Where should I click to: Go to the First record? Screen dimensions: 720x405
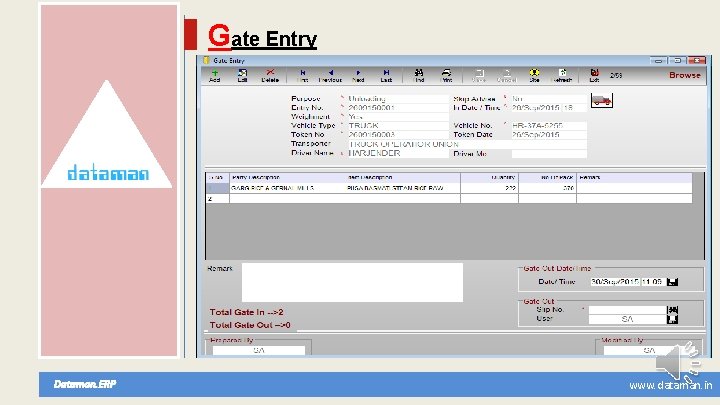click(302, 75)
